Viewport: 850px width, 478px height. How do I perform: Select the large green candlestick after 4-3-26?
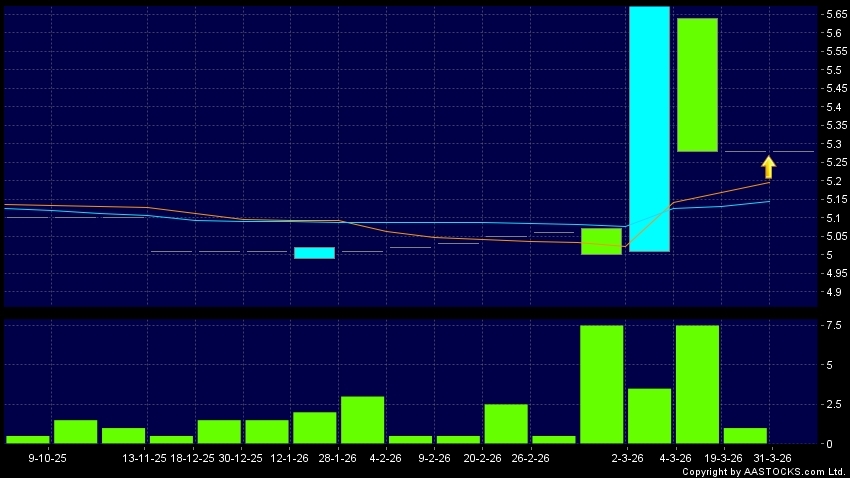[x=697, y=85]
